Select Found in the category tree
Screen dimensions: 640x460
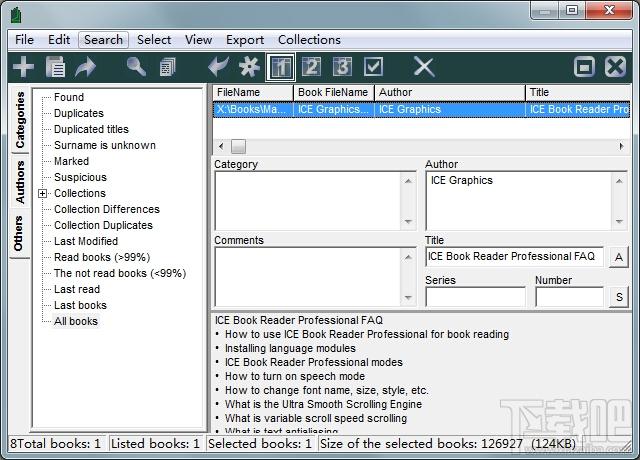tap(69, 97)
